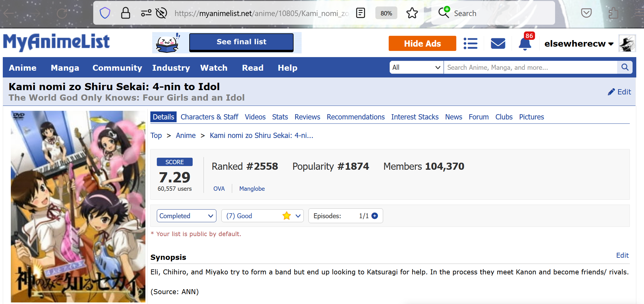Bookmark this page with the star icon
Screen dimensions: 644x304
coord(412,13)
